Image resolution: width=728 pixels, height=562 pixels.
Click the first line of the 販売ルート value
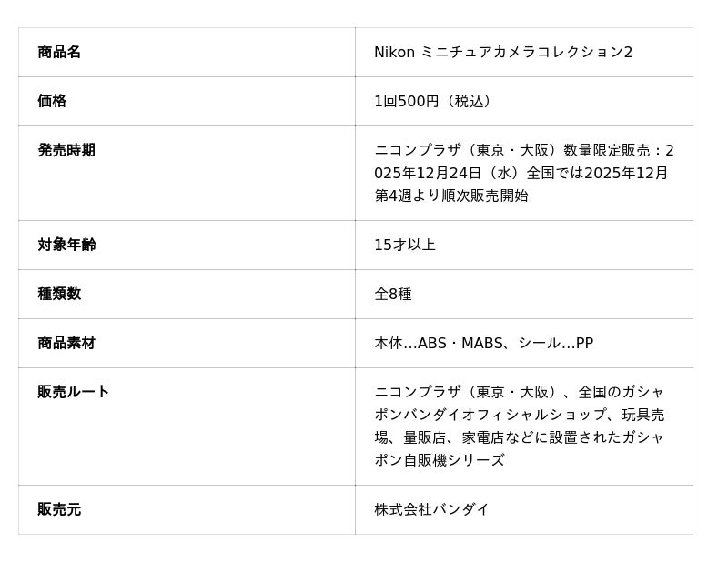pyautogui.click(x=520, y=392)
